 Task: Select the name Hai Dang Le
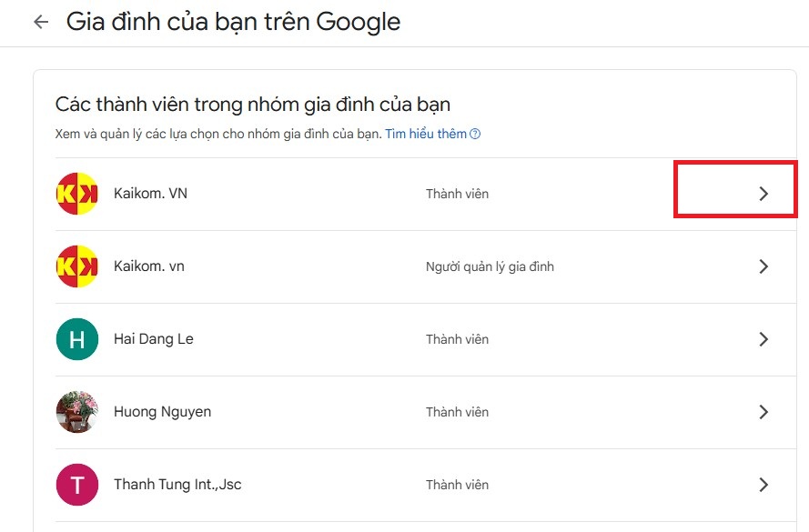point(154,339)
